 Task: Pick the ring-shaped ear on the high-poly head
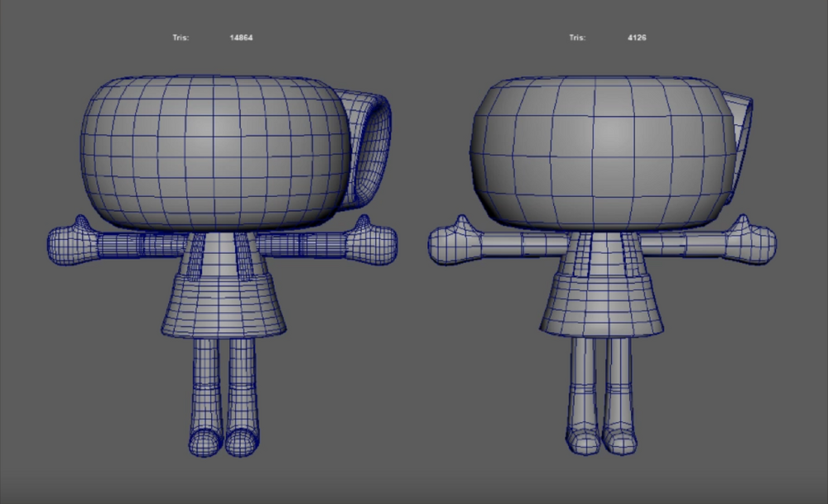pyautogui.click(x=373, y=149)
